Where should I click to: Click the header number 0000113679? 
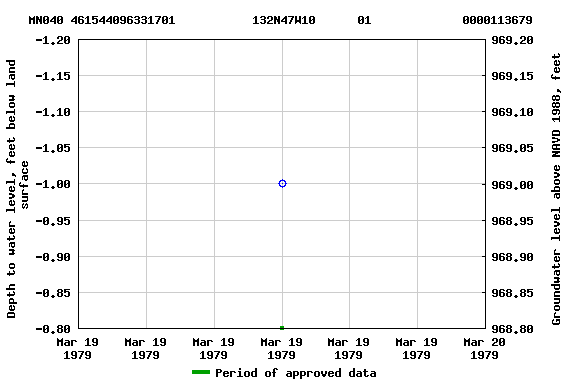point(497,20)
